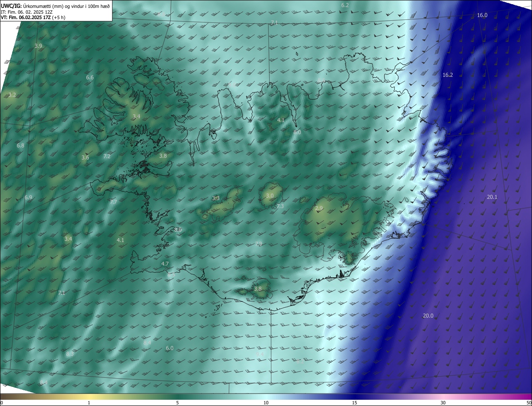Click the 3.9 value label
The image size is (532, 406).
(x=38, y=46)
